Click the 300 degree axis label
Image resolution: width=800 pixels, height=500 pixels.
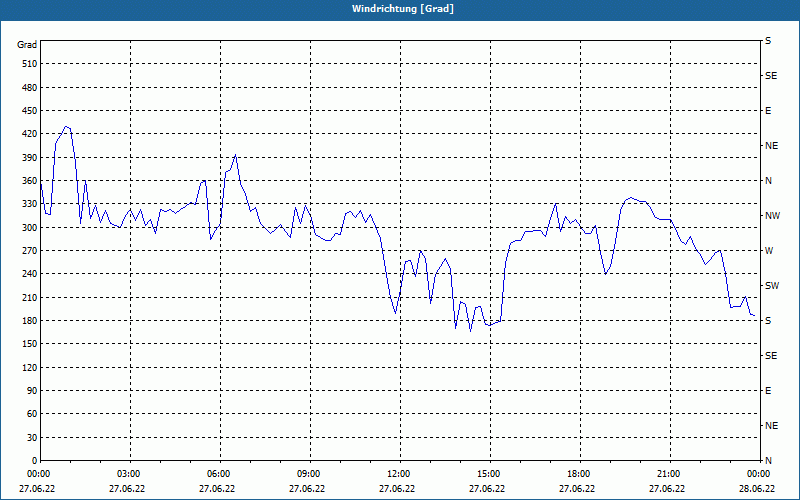coord(30,227)
